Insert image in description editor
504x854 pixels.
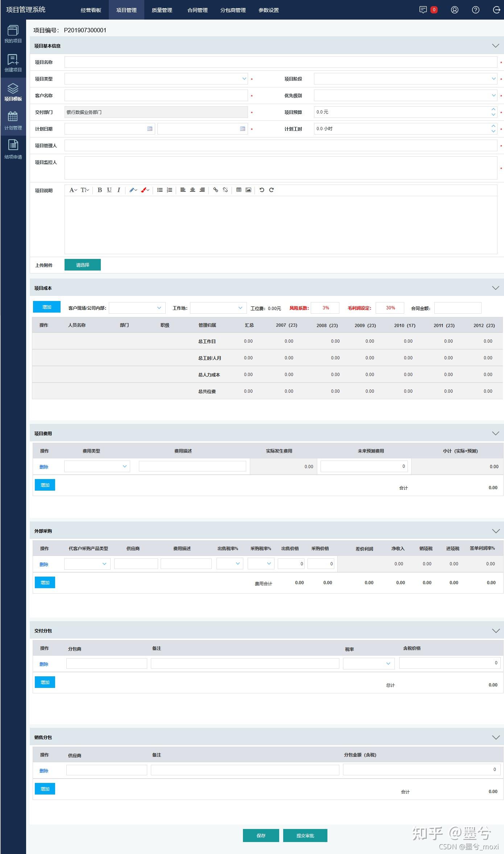(x=248, y=190)
